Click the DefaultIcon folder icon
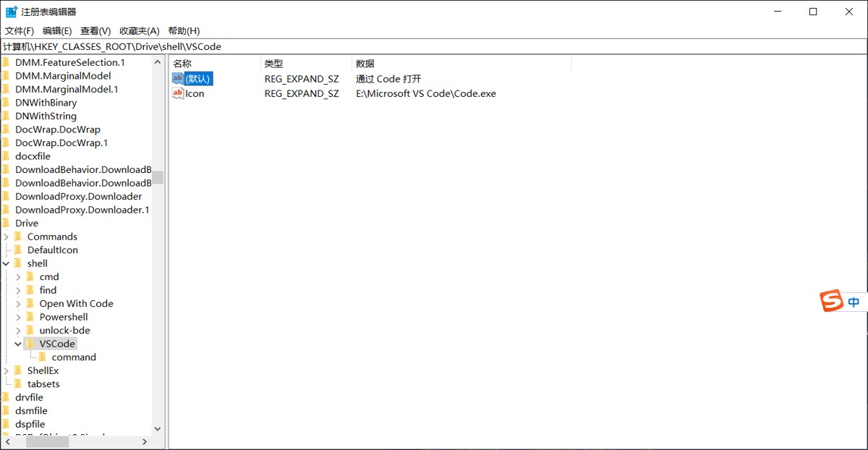The height and width of the screenshot is (450, 868). (19, 250)
